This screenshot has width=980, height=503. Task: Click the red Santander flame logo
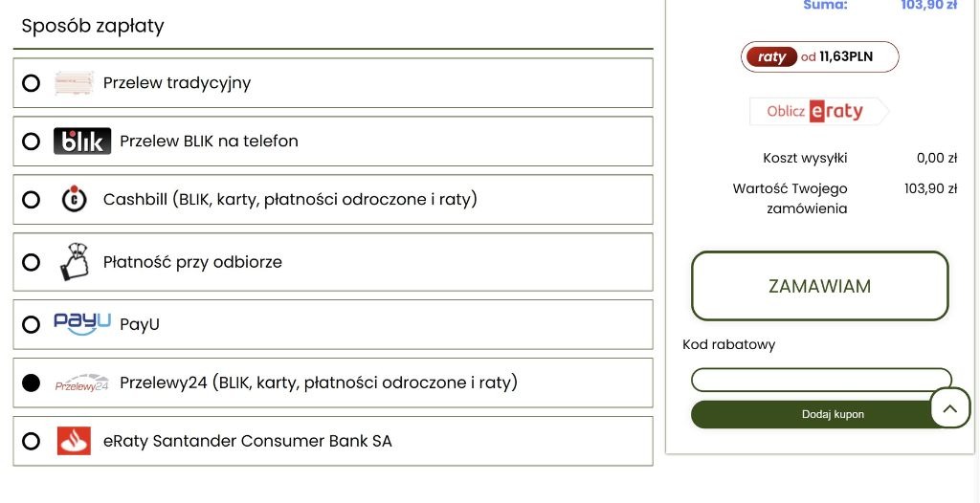74,441
